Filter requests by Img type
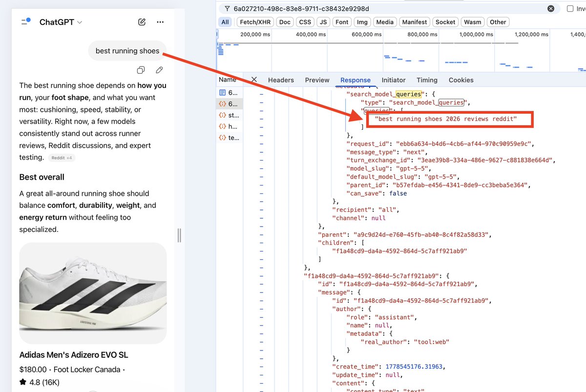Viewport: 586px width, 392px height. [x=362, y=22]
